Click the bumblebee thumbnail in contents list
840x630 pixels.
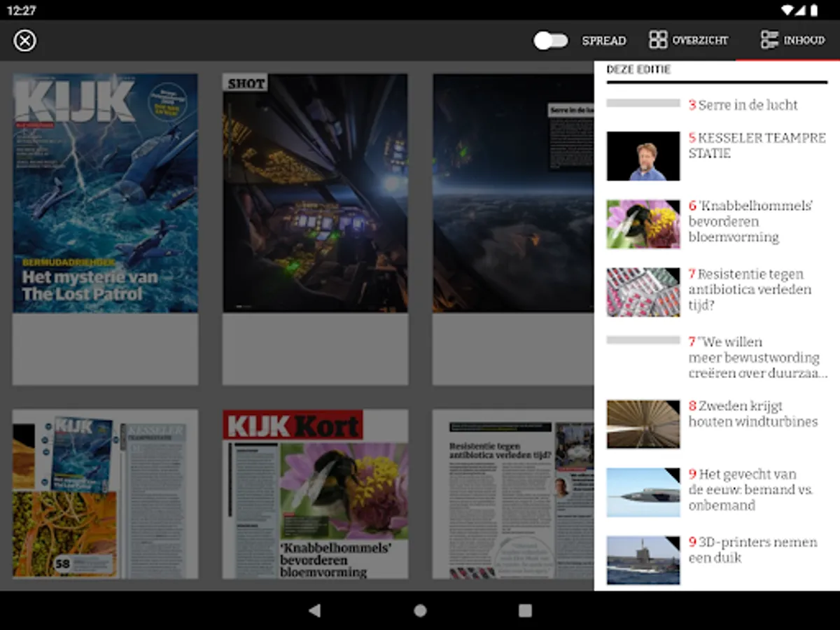click(643, 224)
